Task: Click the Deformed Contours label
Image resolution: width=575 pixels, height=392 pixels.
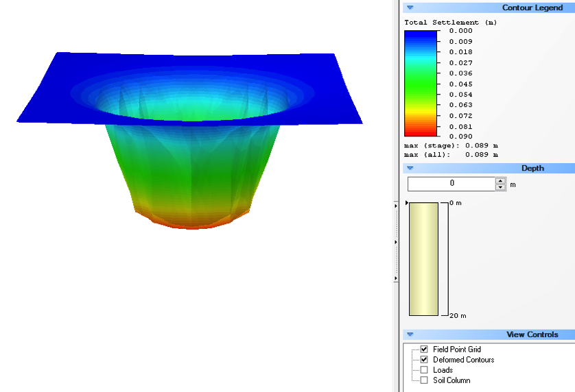Action: tap(464, 359)
